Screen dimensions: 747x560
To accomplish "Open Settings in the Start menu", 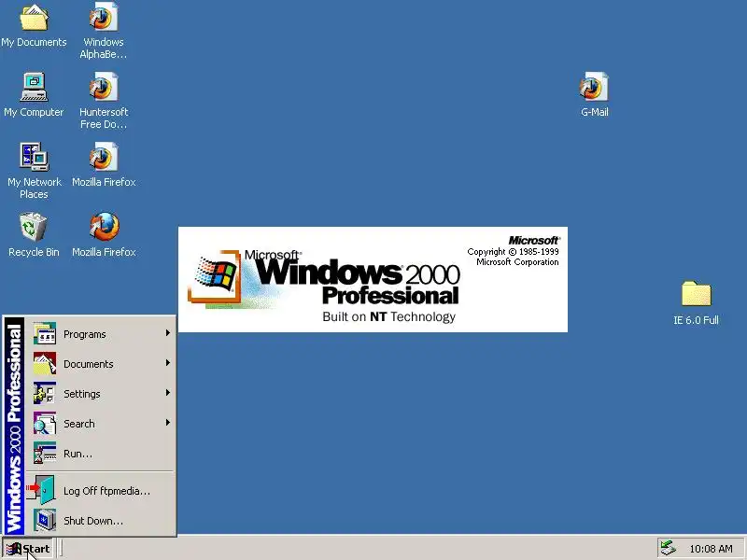I will [100, 394].
